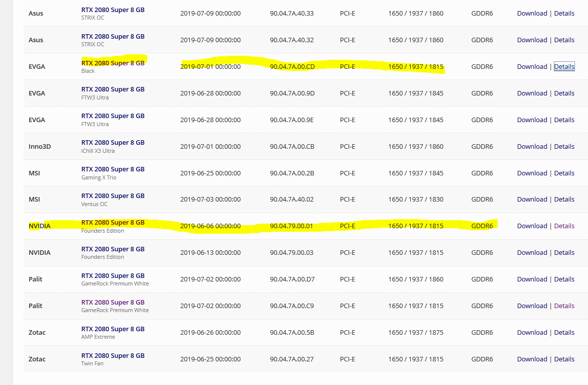Open RTX 2080 Super 8 GB EVGA Black link
588x385 pixels.
pyautogui.click(x=113, y=63)
